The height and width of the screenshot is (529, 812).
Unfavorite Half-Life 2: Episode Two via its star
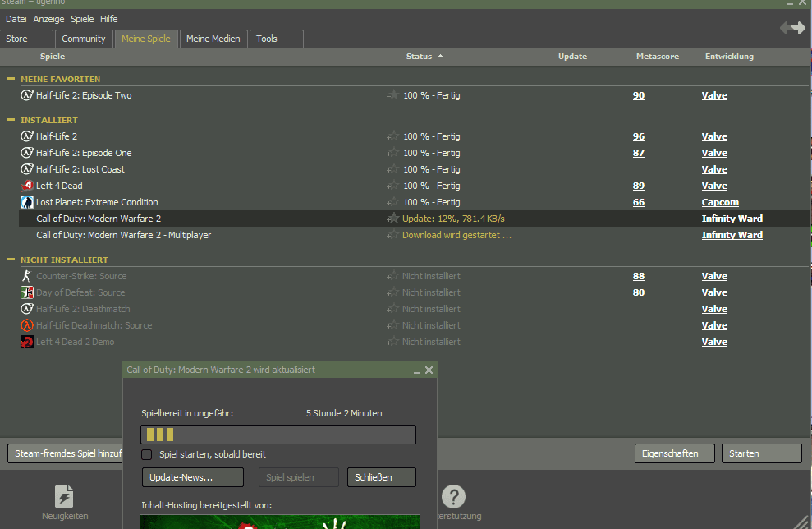(x=393, y=94)
